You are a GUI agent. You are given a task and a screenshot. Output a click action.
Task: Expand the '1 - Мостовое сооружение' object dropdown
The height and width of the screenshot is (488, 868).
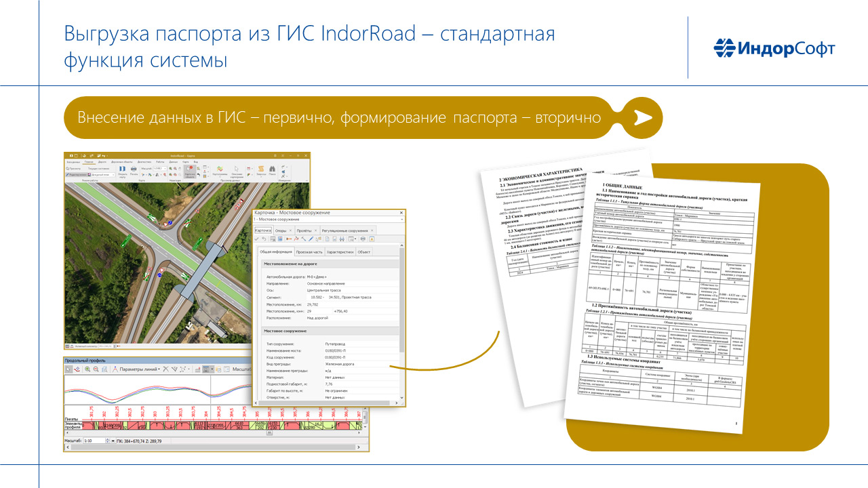click(402, 220)
